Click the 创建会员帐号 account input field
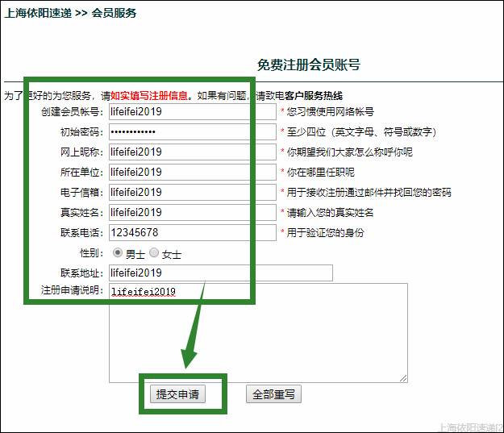Screen dimensions: 504x433 pos(192,111)
